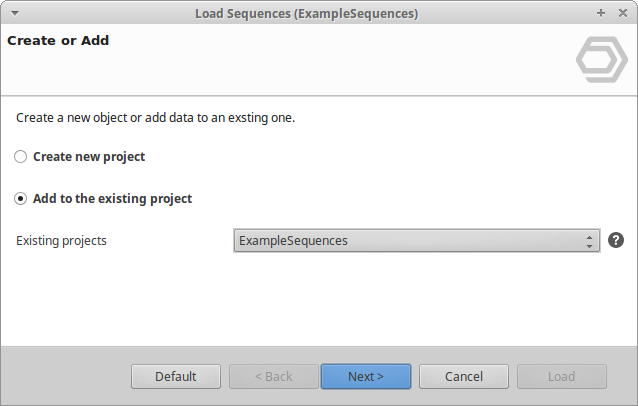
Task: Cancel the load sequences wizard
Action: 463,376
